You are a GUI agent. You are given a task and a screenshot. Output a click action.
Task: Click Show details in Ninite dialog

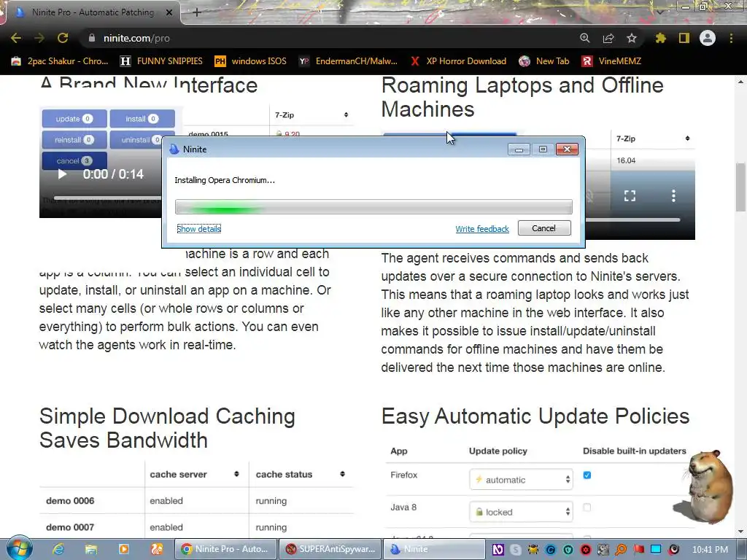coord(198,229)
